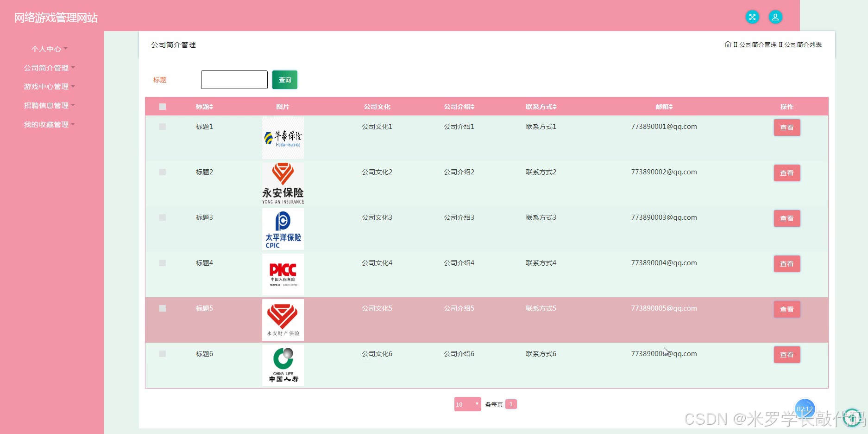Sort by the 标题 column sort arrows
868x434 pixels.
[x=211, y=107]
